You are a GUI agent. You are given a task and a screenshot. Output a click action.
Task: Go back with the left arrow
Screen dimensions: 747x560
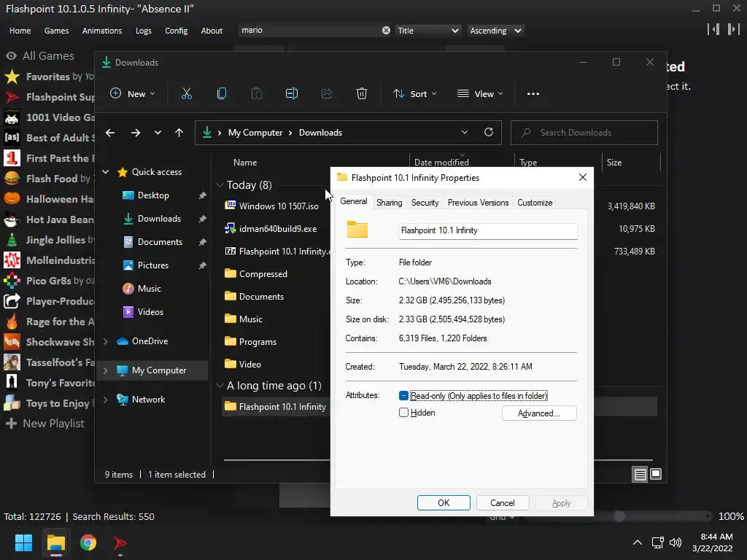point(110,133)
